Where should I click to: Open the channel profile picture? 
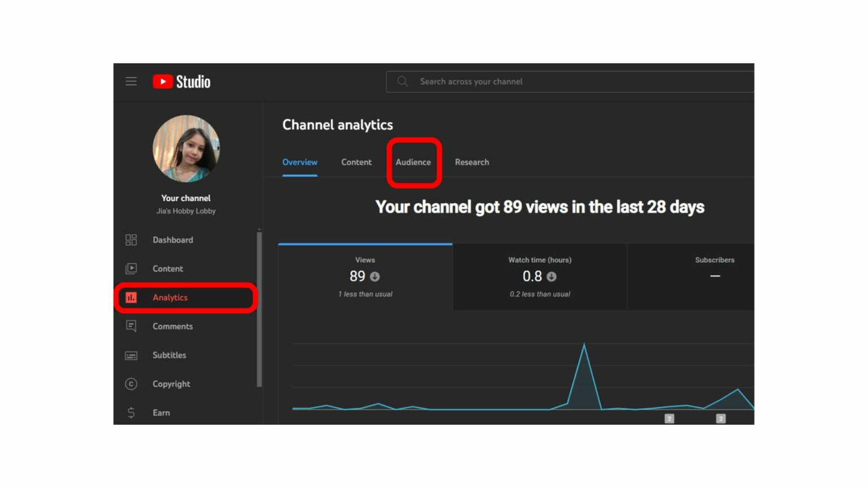coord(186,149)
